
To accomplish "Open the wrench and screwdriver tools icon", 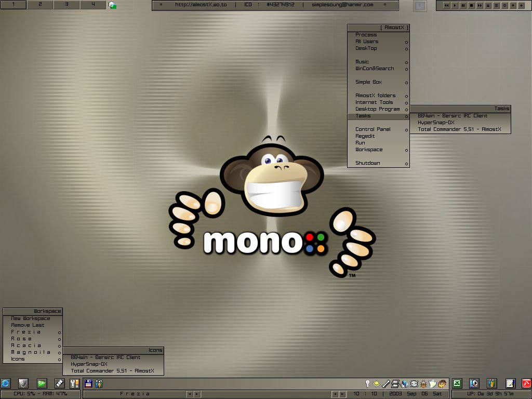I will click(x=74, y=384).
